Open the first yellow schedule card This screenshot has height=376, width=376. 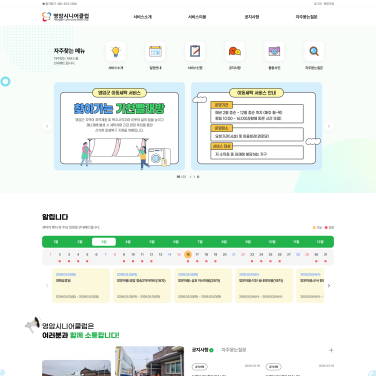81,286
